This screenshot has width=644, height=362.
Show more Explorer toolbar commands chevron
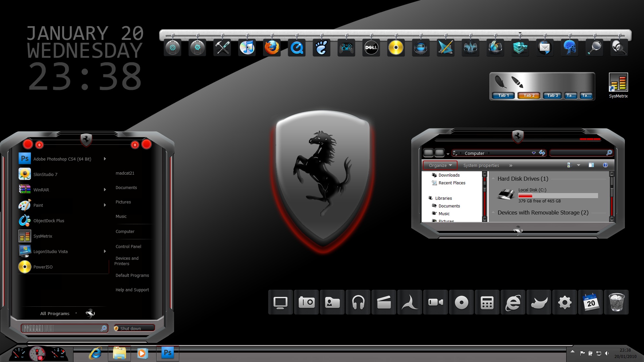pyautogui.click(x=511, y=166)
